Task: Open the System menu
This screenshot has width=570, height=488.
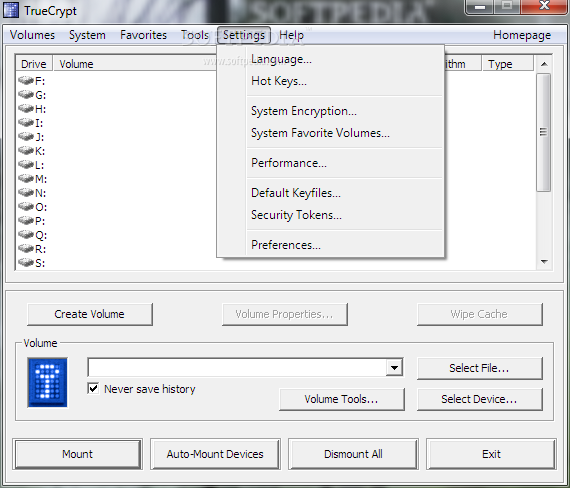Action: tap(87, 35)
